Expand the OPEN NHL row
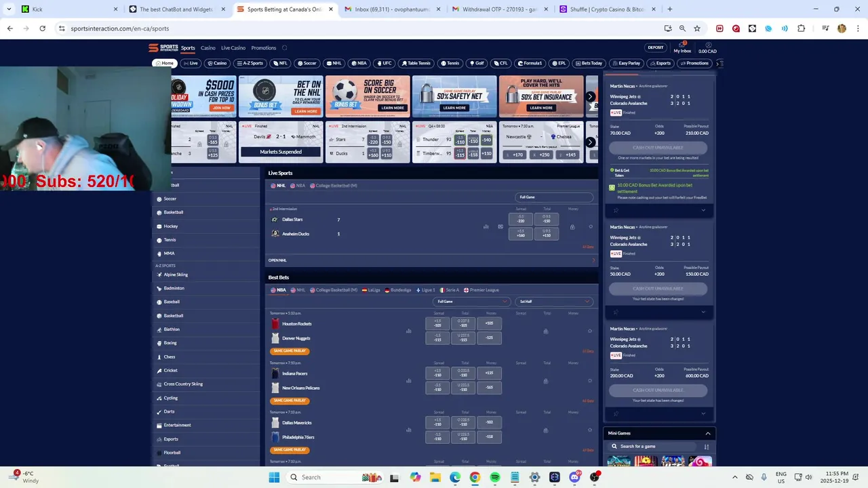 (x=432, y=260)
